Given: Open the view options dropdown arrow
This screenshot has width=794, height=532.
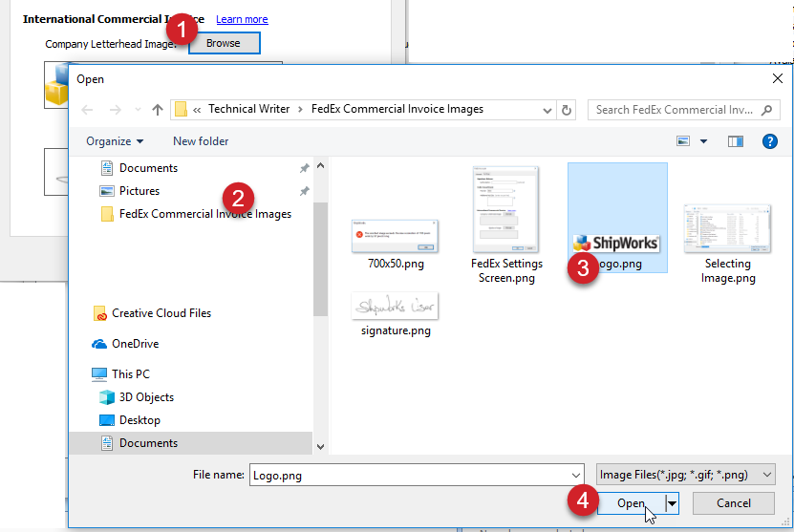Looking at the screenshot, I should pos(703,141).
